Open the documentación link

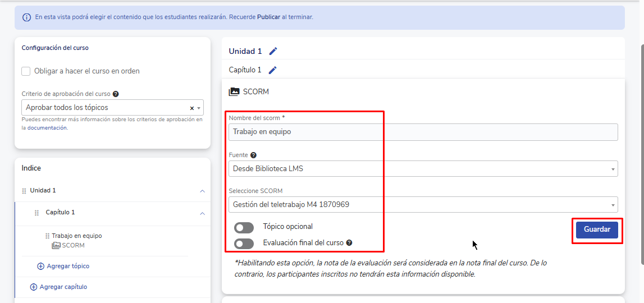pyautogui.click(x=47, y=128)
